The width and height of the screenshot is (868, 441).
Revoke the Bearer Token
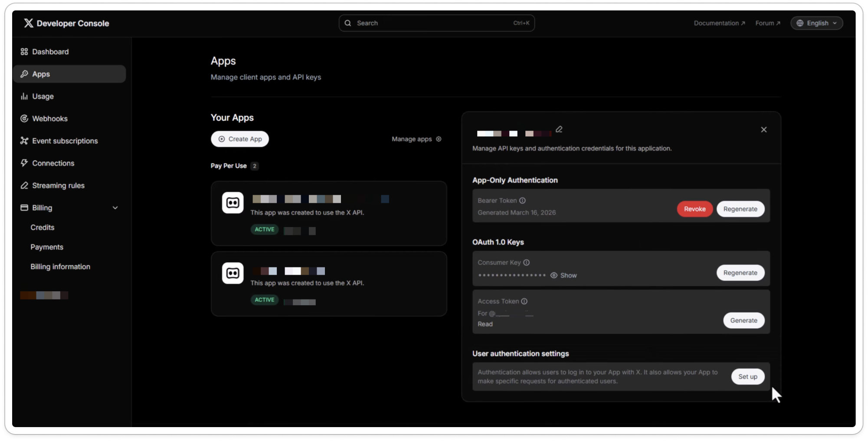tap(695, 209)
